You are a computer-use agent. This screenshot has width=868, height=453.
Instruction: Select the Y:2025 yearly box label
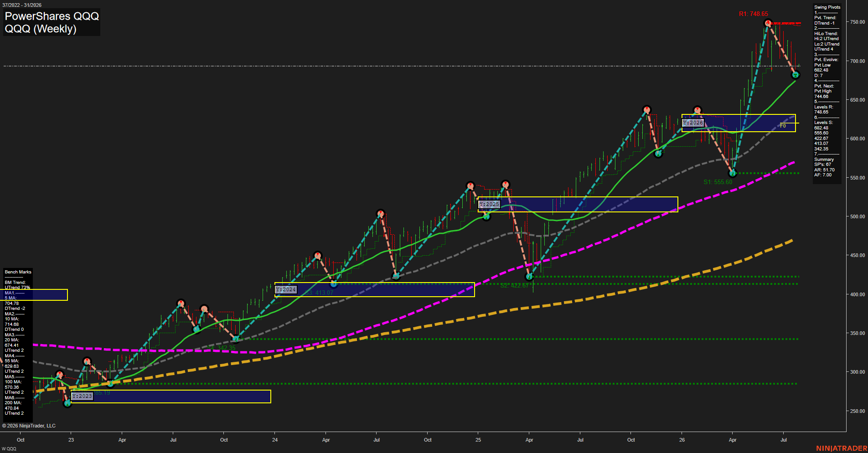click(x=489, y=204)
